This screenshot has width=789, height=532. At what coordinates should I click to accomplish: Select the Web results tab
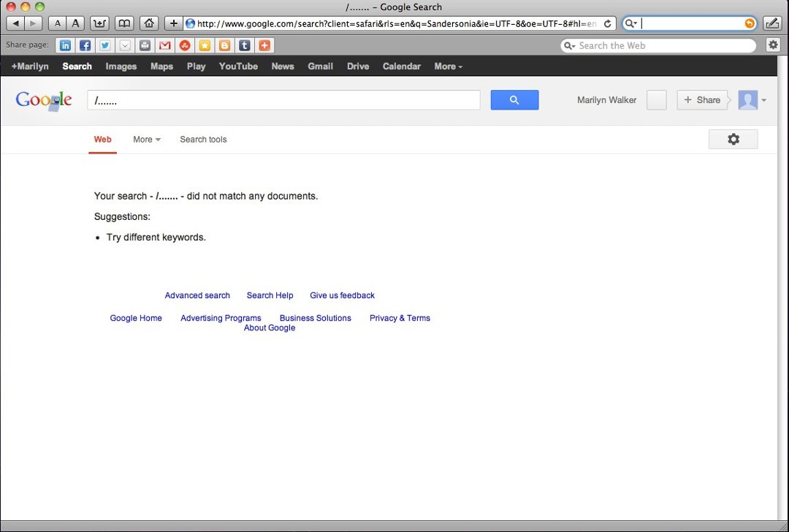[x=103, y=140]
